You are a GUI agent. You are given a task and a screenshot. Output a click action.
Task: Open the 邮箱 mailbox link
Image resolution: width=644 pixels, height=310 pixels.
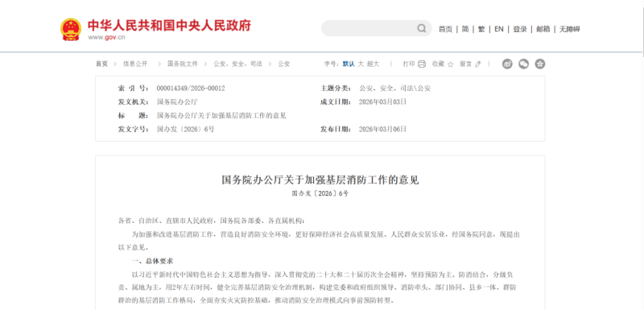(x=543, y=29)
